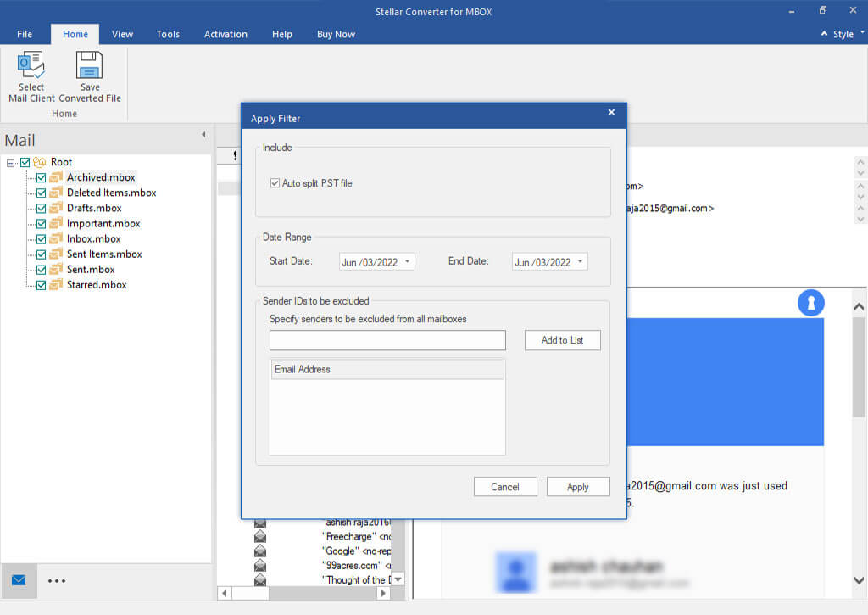Click the Root mailbox folder icon
The width and height of the screenshot is (868, 615).
(x=39, y=162)
